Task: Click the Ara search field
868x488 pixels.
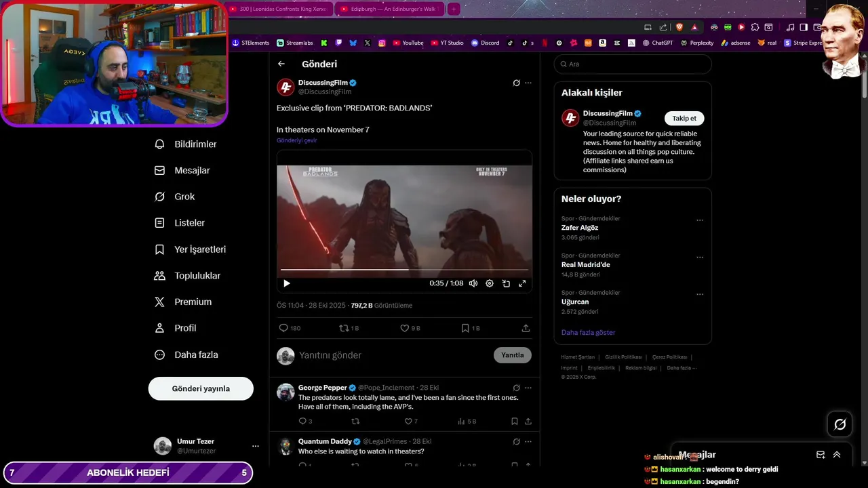Action: [633, 64]
